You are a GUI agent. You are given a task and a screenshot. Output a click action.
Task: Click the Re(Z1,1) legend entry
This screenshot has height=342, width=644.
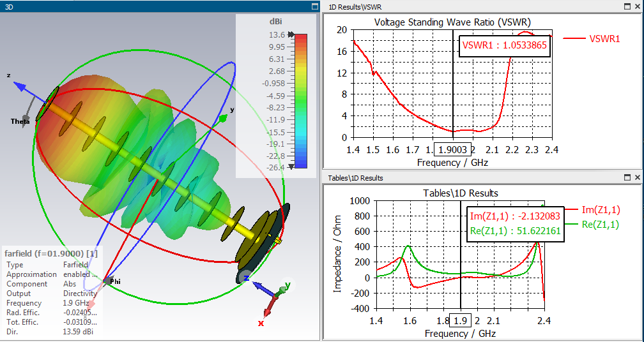click(x=592, y=225)
